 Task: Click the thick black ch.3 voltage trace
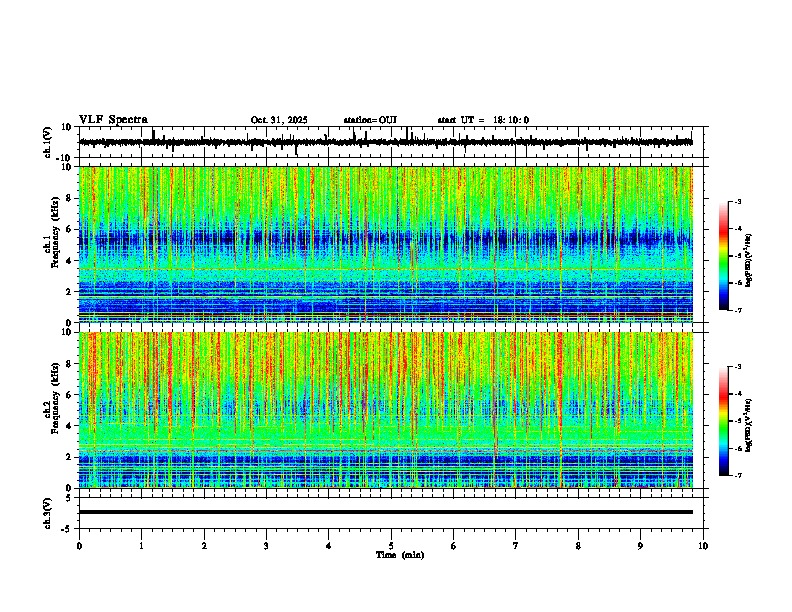[386, 512]
